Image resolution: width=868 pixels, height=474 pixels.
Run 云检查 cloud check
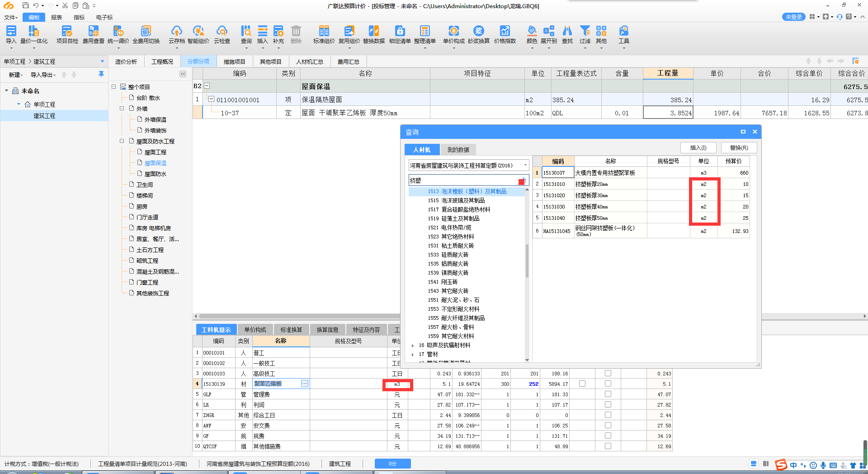(x=222, y=34)
